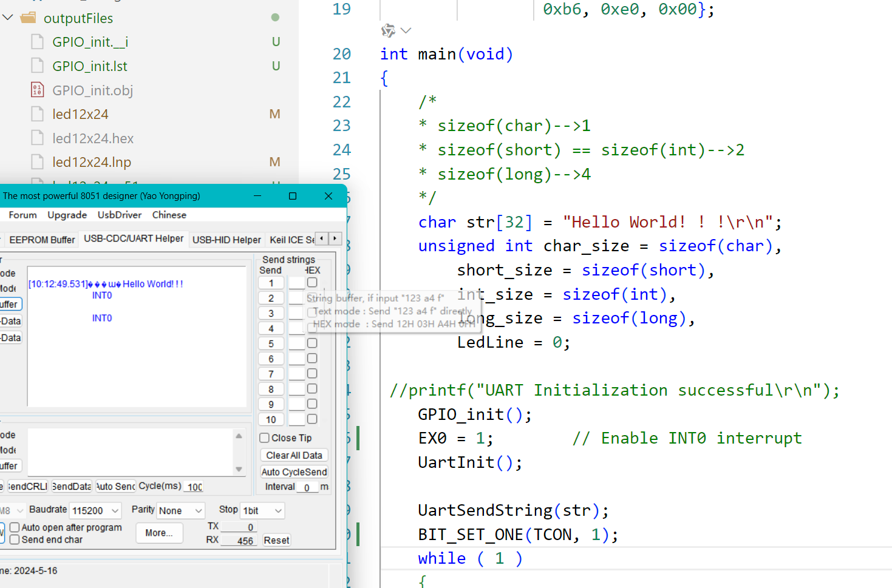This screenshot has height=588, width=892.
Task: Collapse the outputFiles folder chevron
Action: tap(8, 18)
